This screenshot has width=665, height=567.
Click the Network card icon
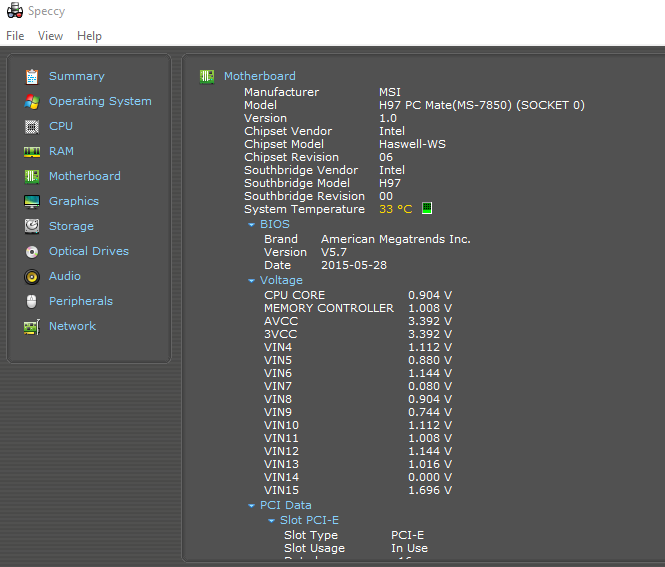tap(31, 326)
